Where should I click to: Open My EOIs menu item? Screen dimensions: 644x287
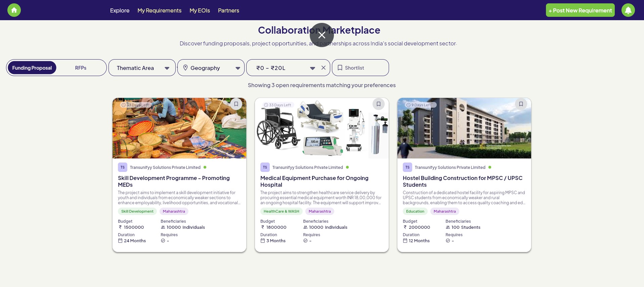[x=200, y=10]
